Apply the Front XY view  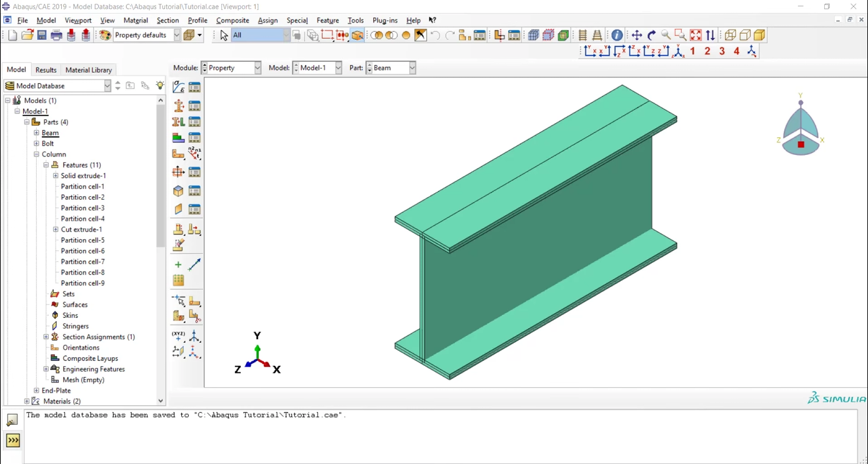590,51
